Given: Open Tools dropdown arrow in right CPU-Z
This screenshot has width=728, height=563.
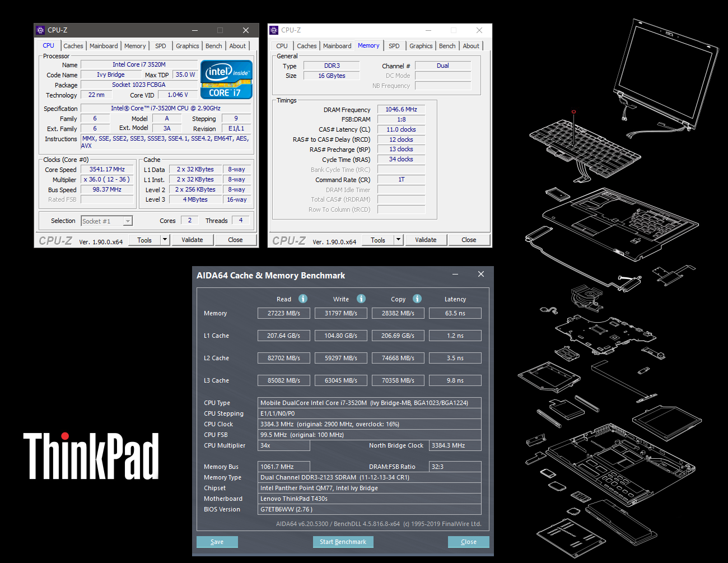Looking at the screenshot, I should click(x=399, y=240).
